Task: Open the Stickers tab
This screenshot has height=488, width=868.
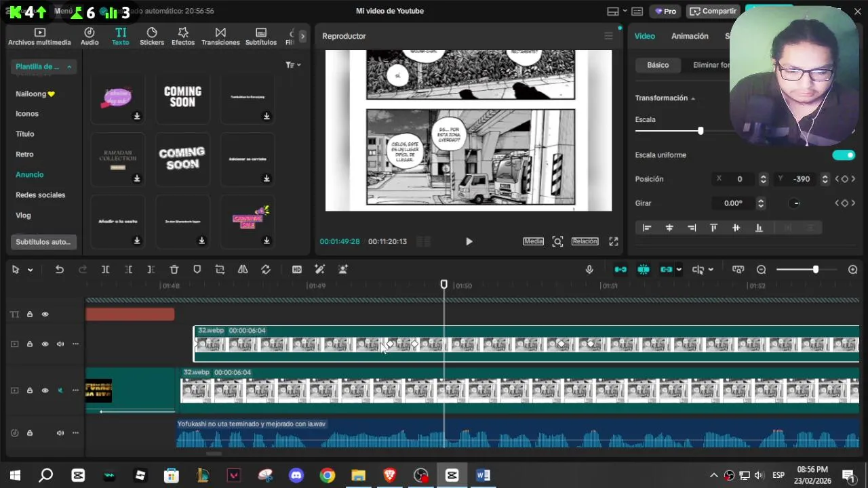Action: 152,37
